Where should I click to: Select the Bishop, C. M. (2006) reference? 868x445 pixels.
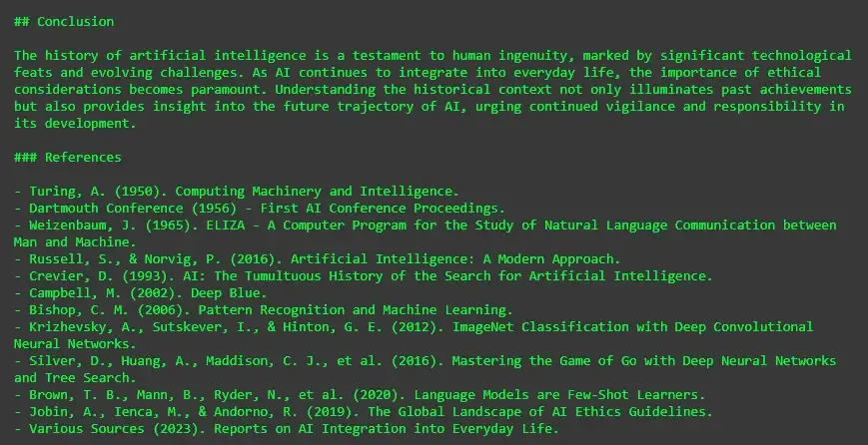pyautogui.click(x=264, y=310)
